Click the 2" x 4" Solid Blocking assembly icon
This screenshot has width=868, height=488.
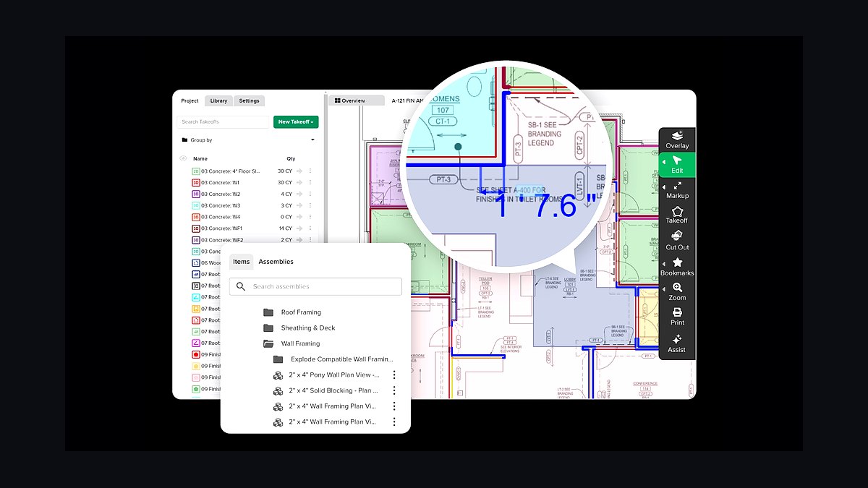click(278, 390)
